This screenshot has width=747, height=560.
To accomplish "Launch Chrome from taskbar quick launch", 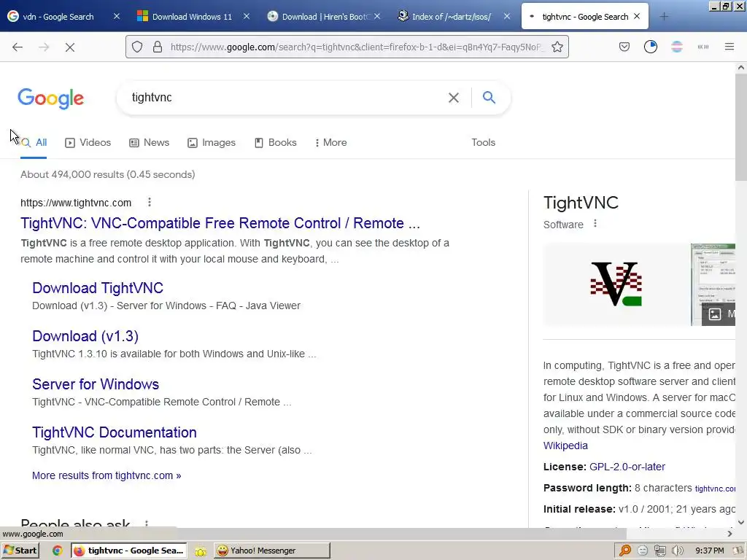I will coord(57,551).
